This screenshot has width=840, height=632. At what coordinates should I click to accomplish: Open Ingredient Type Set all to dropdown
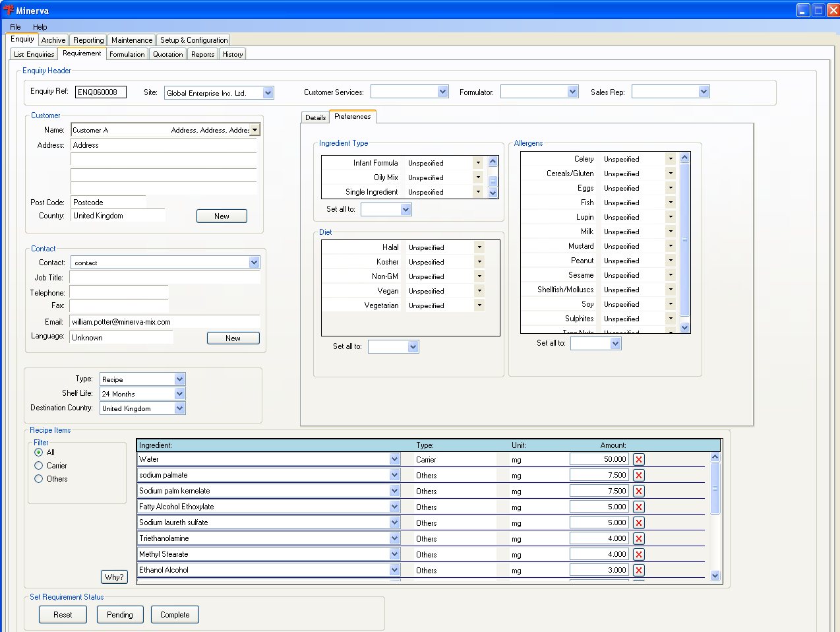405,209
